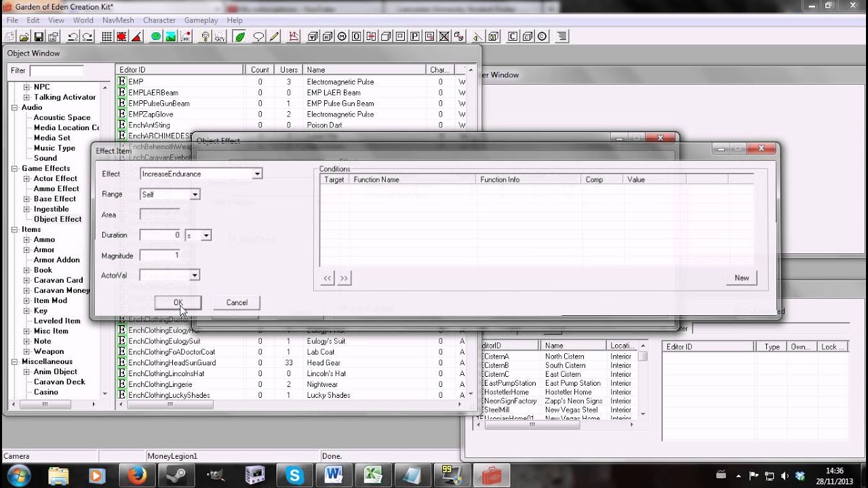
Task: Open the Gameplay menu
Action: click(x=201, y=20)
